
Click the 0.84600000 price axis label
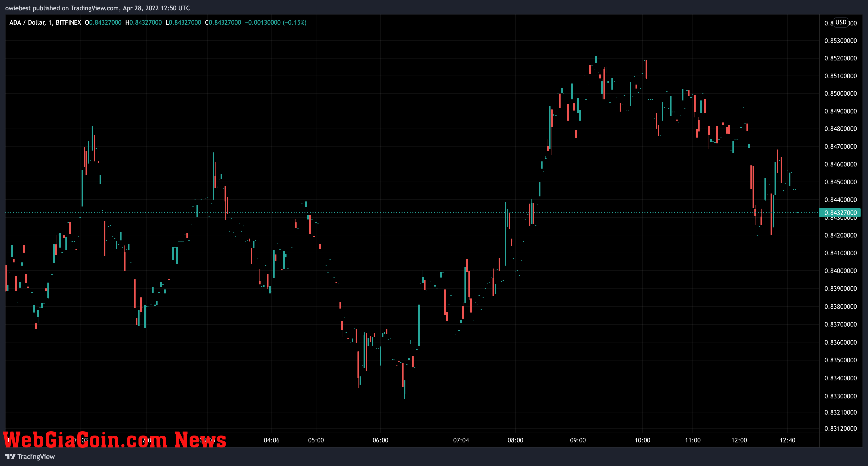coord(840,164)
